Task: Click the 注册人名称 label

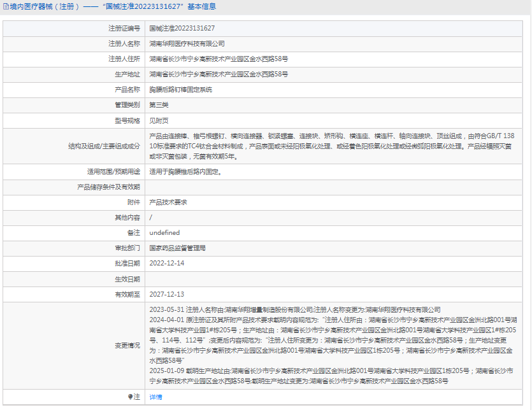Action: coord(124,43)
